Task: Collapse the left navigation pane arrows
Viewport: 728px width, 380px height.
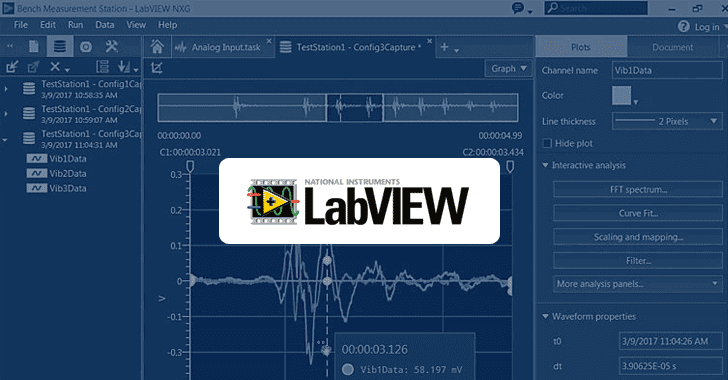Action: [x=10, y=46]
